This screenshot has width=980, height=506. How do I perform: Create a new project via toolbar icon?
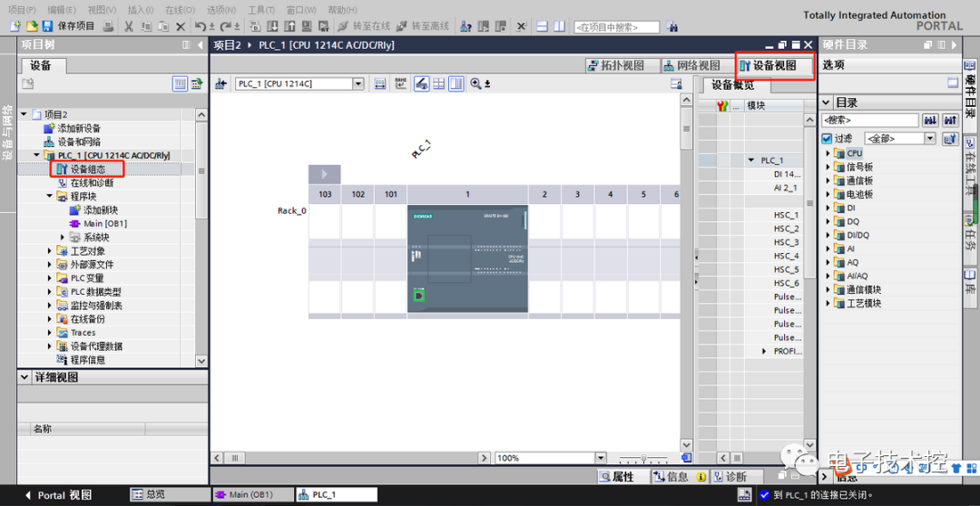tap(15, 26)
